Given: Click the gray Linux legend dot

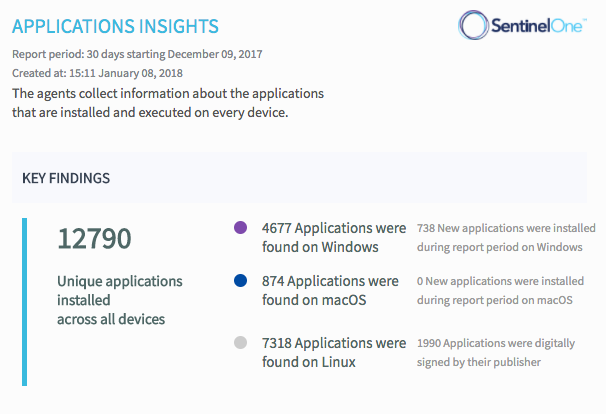Looking at the screenshot, I should coord(239,344).
